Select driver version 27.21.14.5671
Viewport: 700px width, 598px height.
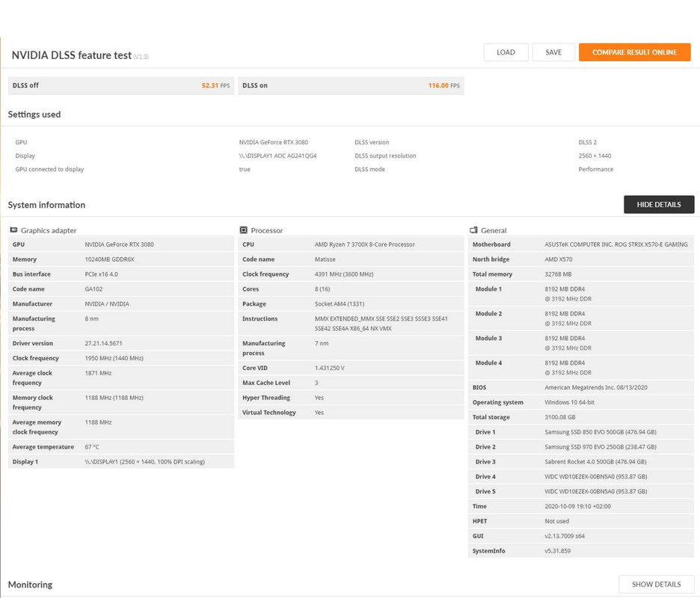click(x=103, y=343)
